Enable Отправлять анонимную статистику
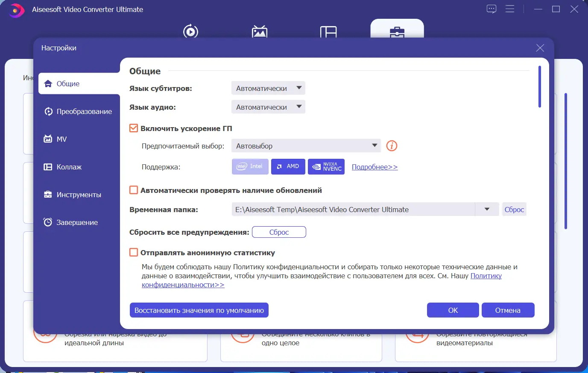588x373 pixels. click(x=133, y=252)
